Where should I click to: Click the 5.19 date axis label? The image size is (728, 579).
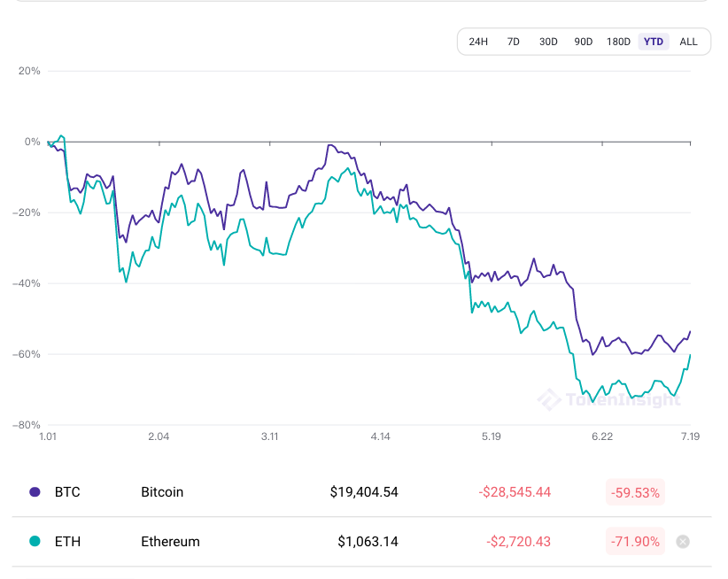point(492,436)
